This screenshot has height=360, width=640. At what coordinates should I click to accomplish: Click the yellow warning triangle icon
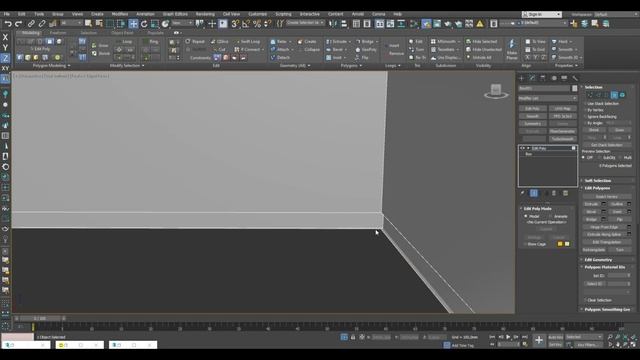(480, 24)
